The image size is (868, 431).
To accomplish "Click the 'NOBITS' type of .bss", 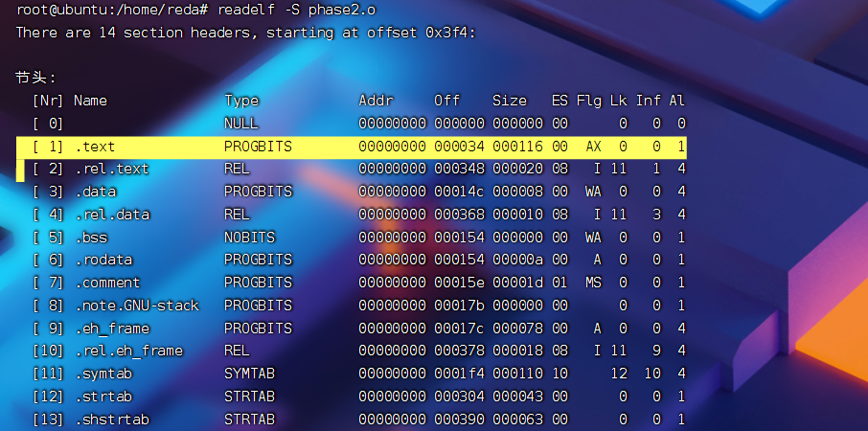I will [250, 238].
